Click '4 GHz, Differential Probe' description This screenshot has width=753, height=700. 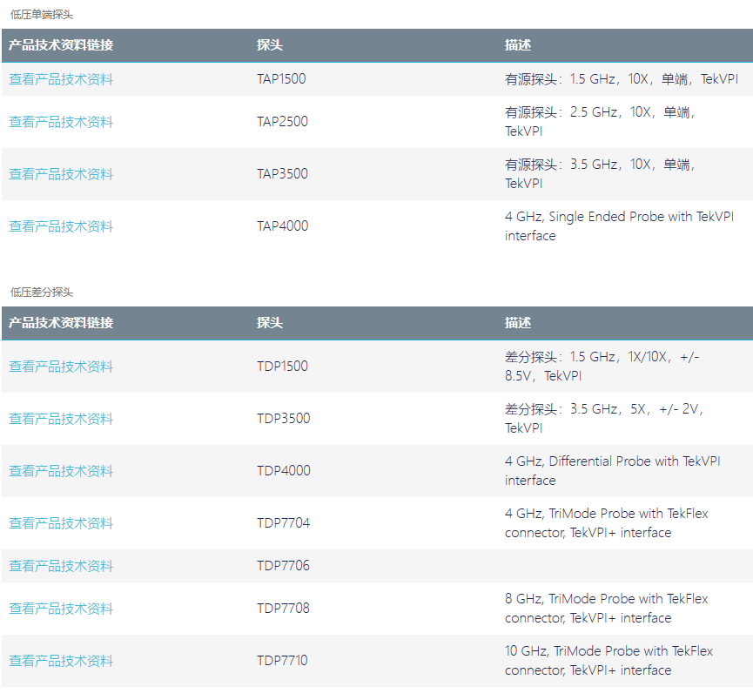click(613, 471)
